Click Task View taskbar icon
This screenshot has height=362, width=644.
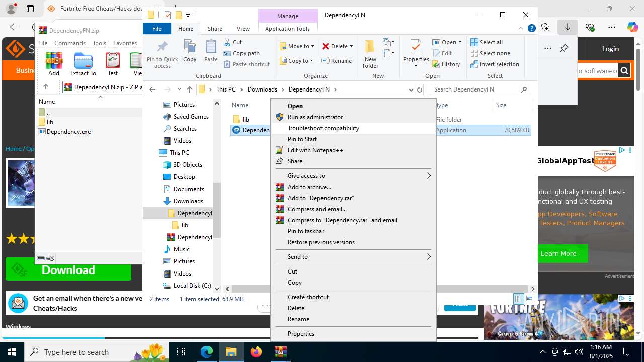click(181, 352)
